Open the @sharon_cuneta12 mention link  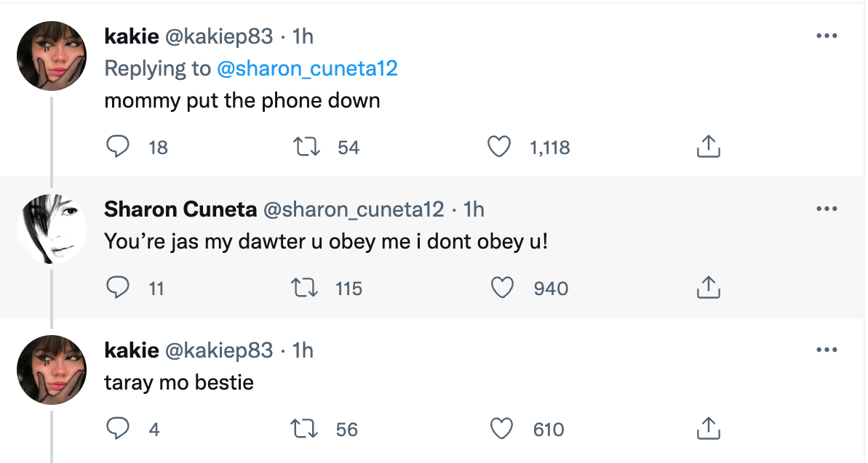307,68
